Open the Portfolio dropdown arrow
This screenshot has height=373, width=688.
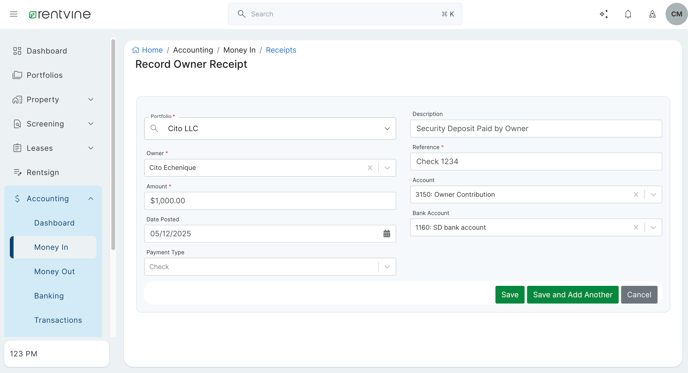click(x=387, y=129)
